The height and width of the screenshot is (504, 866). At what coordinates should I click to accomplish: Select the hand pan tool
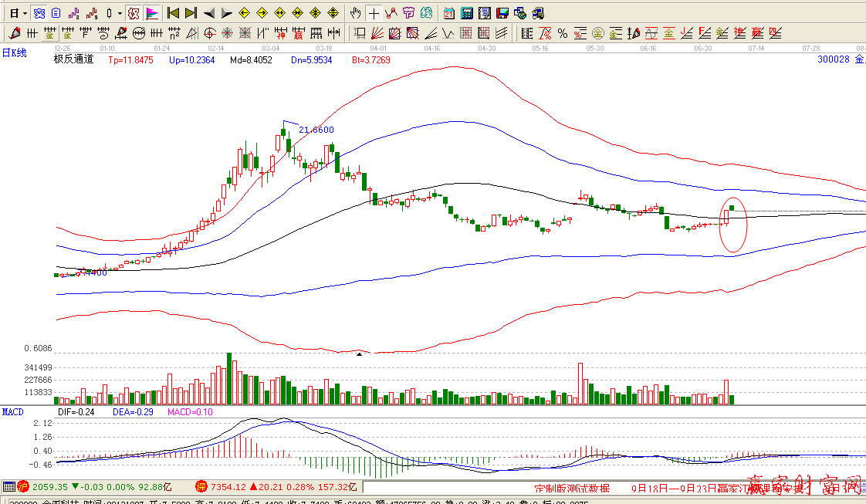coord(356,13)
